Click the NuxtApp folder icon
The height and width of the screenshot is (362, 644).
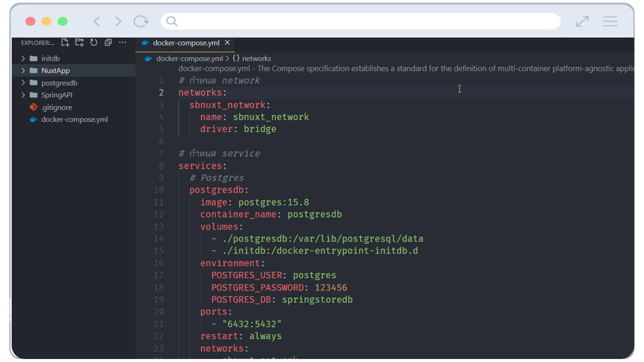(34, 70)
